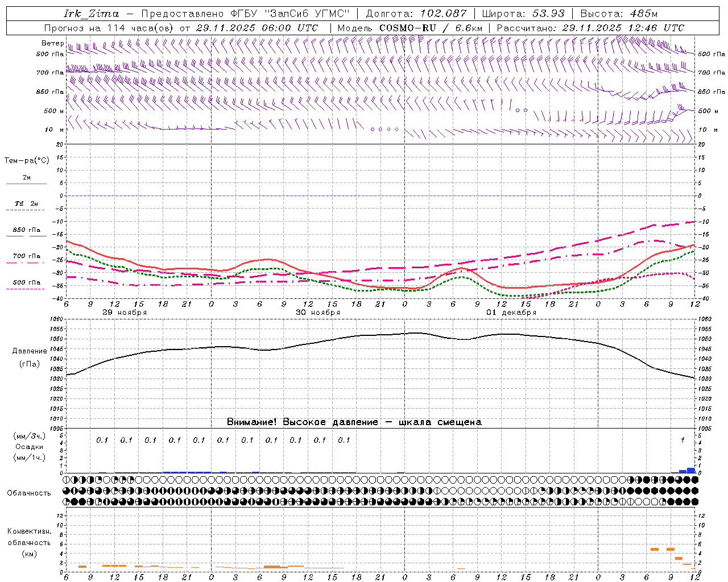This screenshot has height=582, width=728.
Task: Click the "(мм/3ч.)" unit label
Action: pos(30,436)
